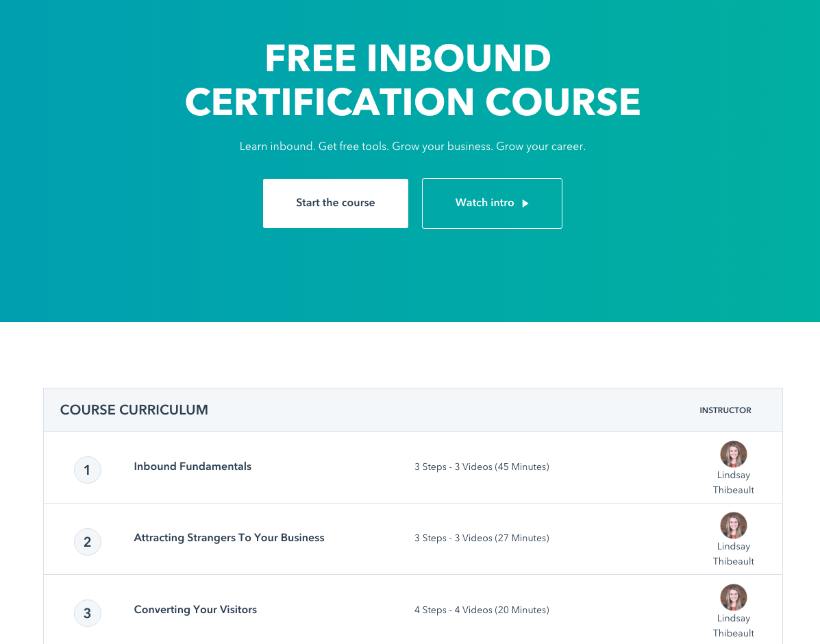Click Lindsay Thibeault name in Inbound Fundamentals row
Image resolution: width=820 pixels, height=644 pixels.
733,482
